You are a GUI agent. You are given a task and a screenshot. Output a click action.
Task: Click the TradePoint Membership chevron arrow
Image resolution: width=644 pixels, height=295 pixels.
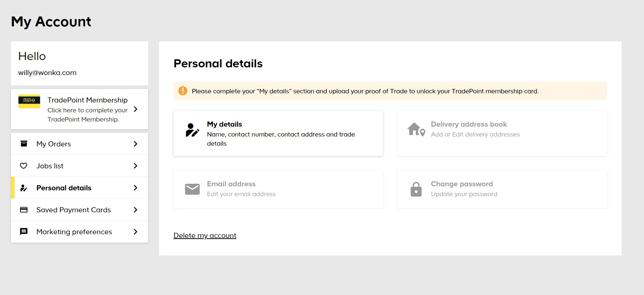pyautogui.click(x=135, y=109)
